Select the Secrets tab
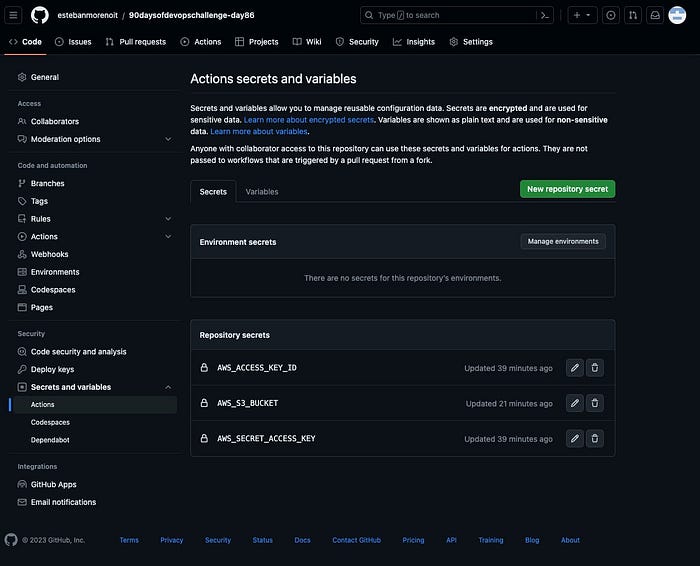 tap(213, 192)
